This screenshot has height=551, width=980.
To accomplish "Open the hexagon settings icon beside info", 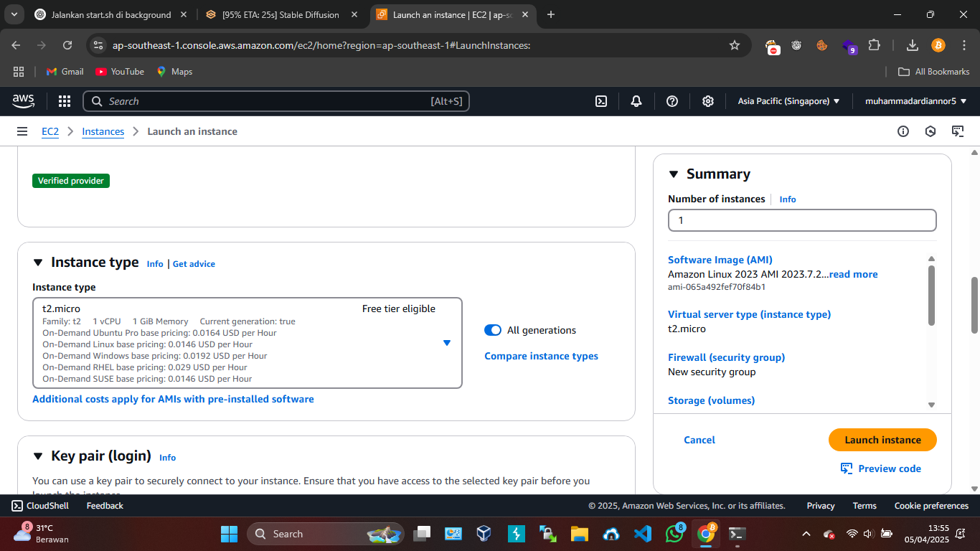I will pyautogui.click(x=930, y=131).
